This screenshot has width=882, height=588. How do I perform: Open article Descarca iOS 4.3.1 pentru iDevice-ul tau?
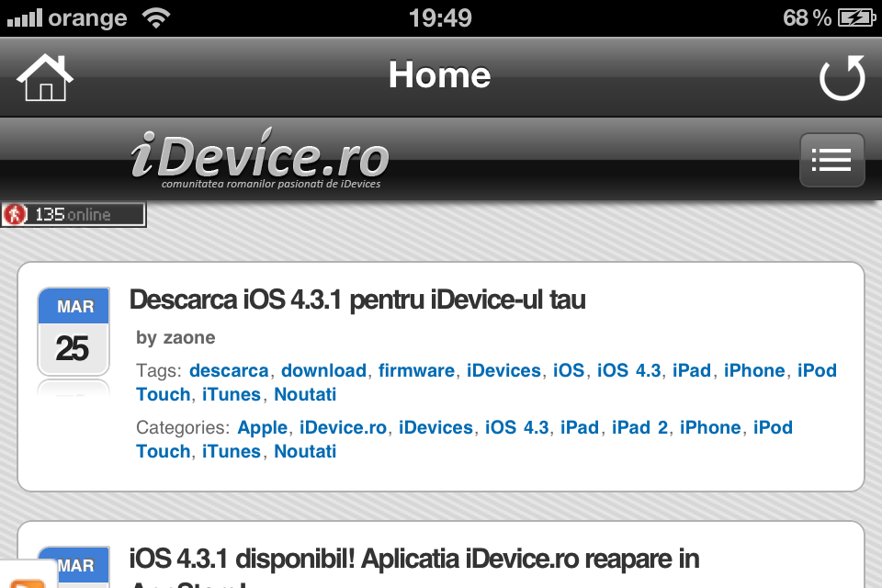pyautogui.click(x=357, y=300)
